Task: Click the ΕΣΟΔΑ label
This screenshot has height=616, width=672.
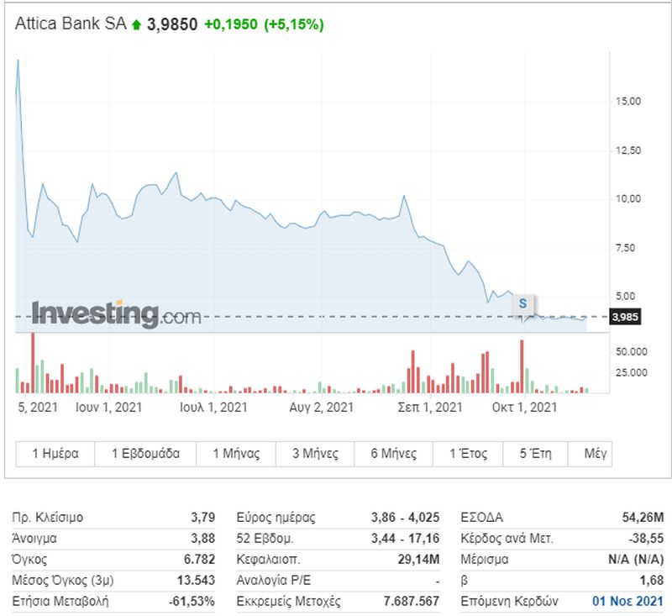Action: 481,517
